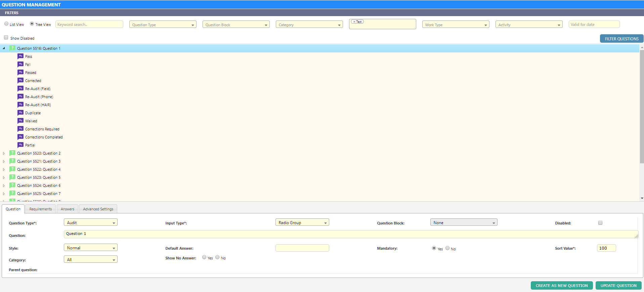Click the answer icon beside Duplicate

20,113
